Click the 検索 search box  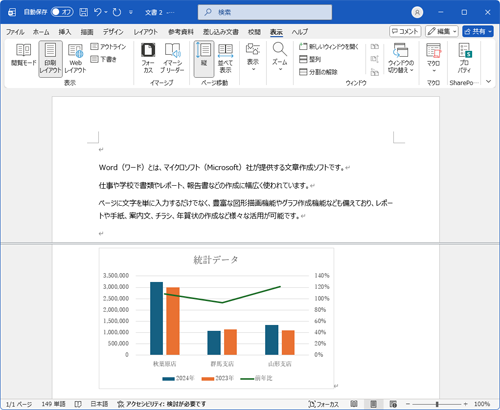point(265,12)
